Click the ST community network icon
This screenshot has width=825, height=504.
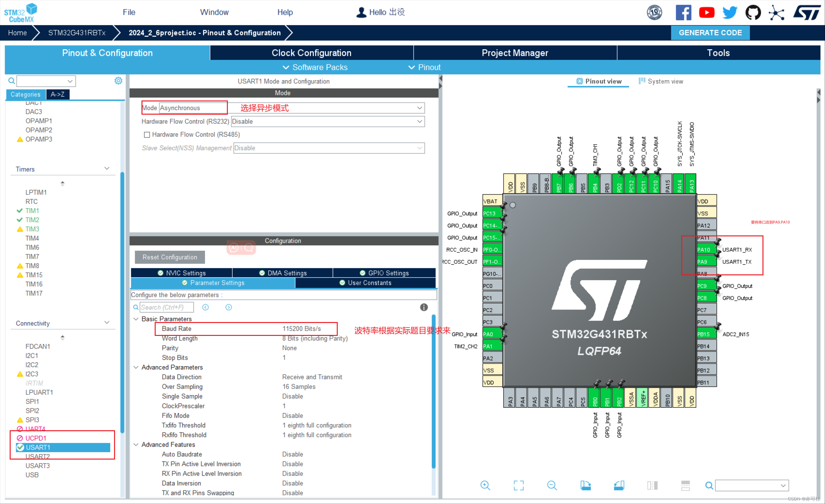coord(776,12)
